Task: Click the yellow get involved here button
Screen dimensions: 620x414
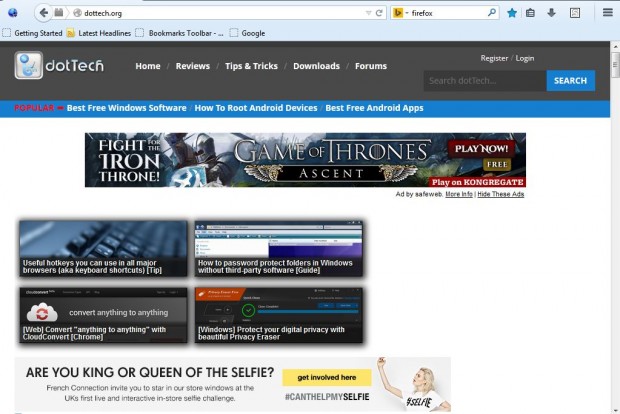Action: 327,378
